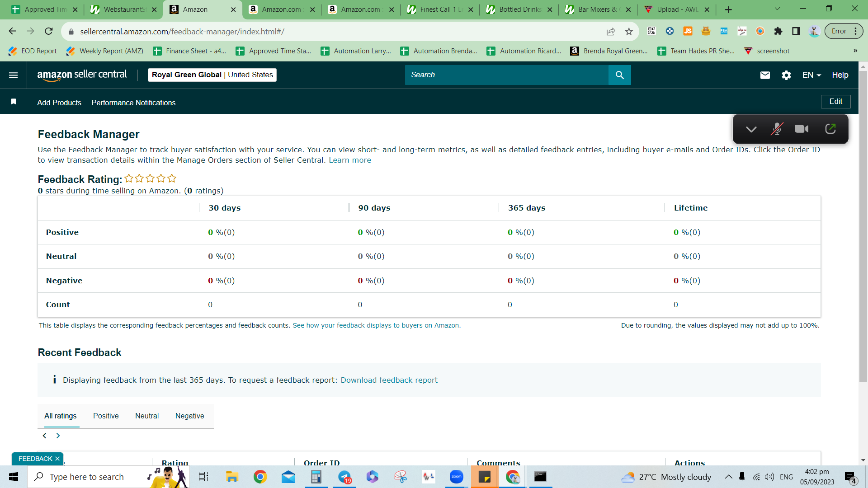Open the feedback display to buyers link
Image resolution: width=868 pixels, height=488 pixels.
pyautogui.click(x=377, y=325)
